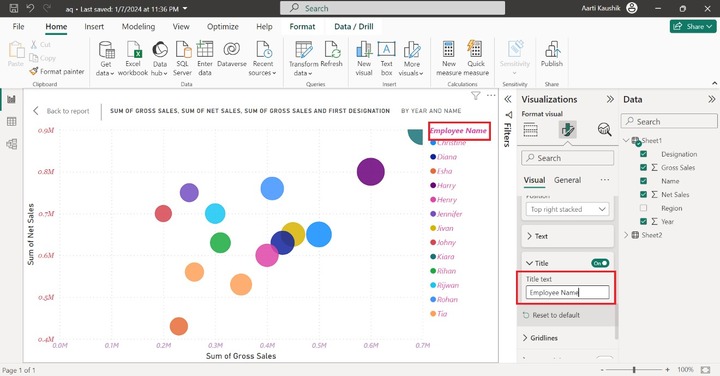Screen dimensions: 720x376
Task: Select Format visual paintbrush icon
Action: (568, 130)
